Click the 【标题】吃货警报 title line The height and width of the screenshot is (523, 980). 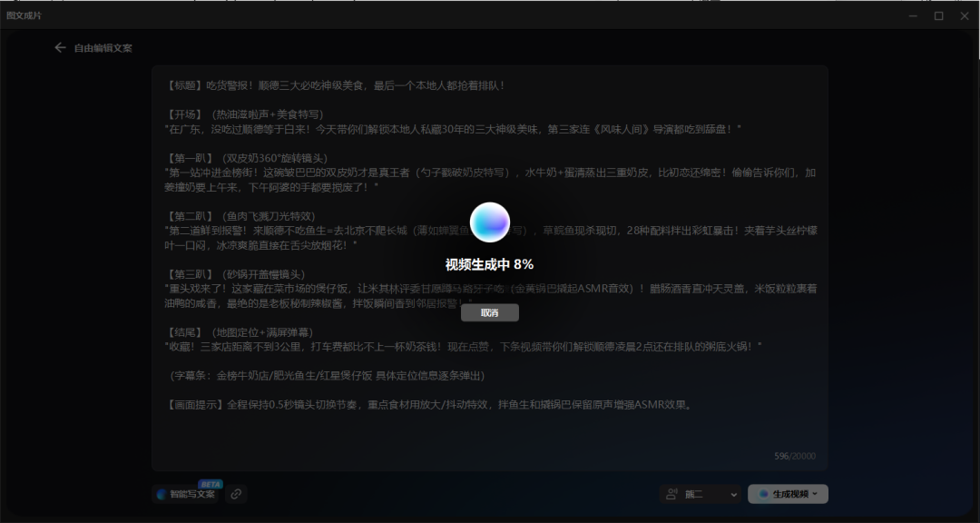[335, 85]
